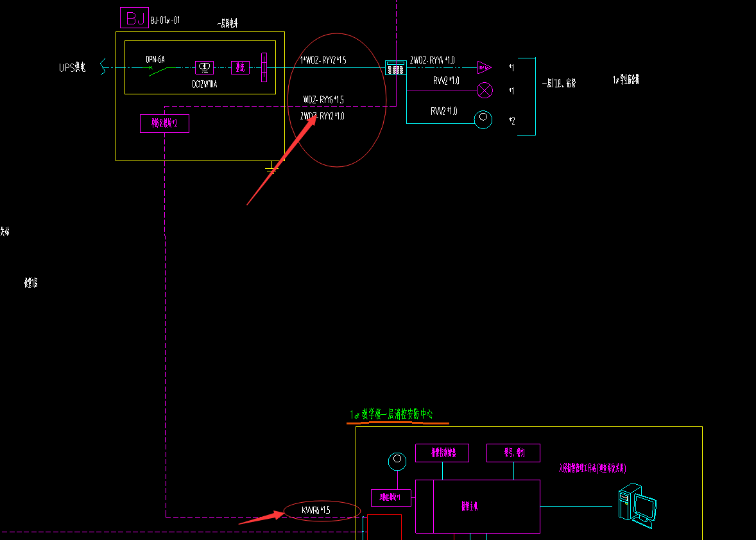The width and height of the screenshot is (756, 540).
Task: Click the vertical terminal strip symbol
Action: click(x=264, y=67)
